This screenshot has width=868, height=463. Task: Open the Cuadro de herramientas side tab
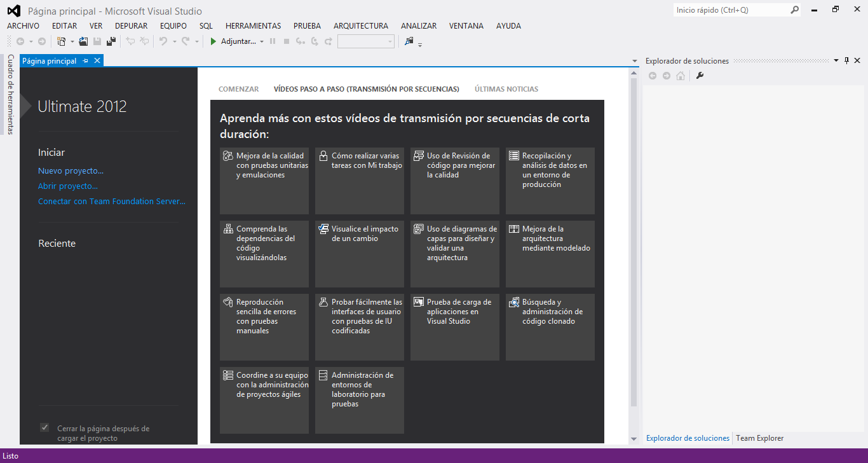(x=10, y=93)
